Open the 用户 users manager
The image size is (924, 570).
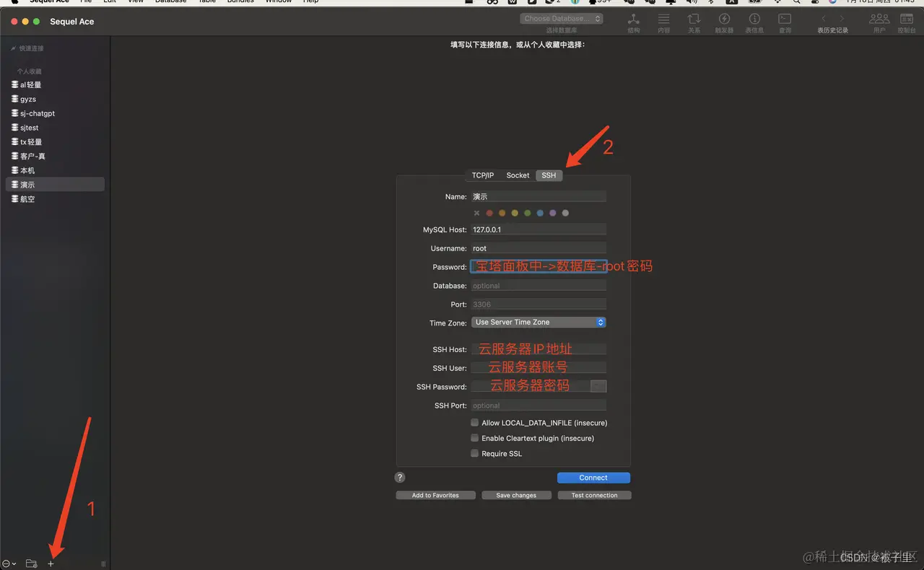click(879, 22)
